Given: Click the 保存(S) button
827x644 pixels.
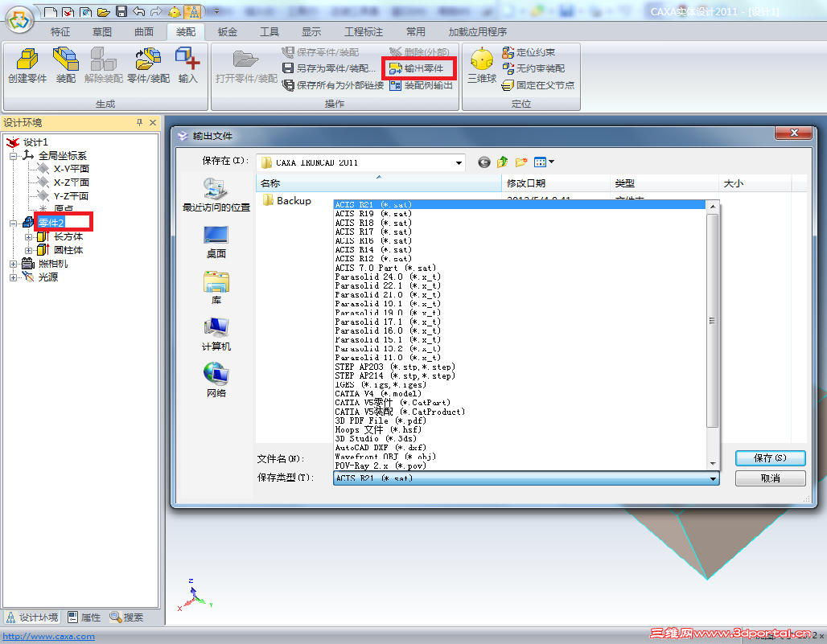Looking at the screenshot, I should click(770, 458).
